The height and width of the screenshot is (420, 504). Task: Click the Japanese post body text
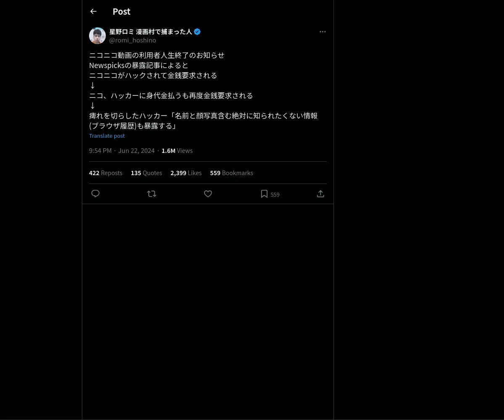[x=203, y=90]
